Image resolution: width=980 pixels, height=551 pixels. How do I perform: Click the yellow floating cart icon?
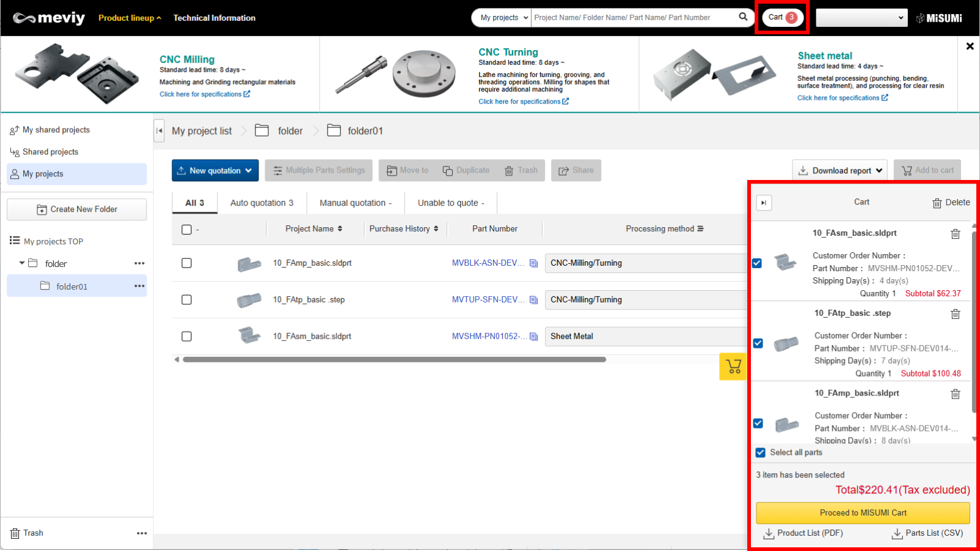pos(733,367)
